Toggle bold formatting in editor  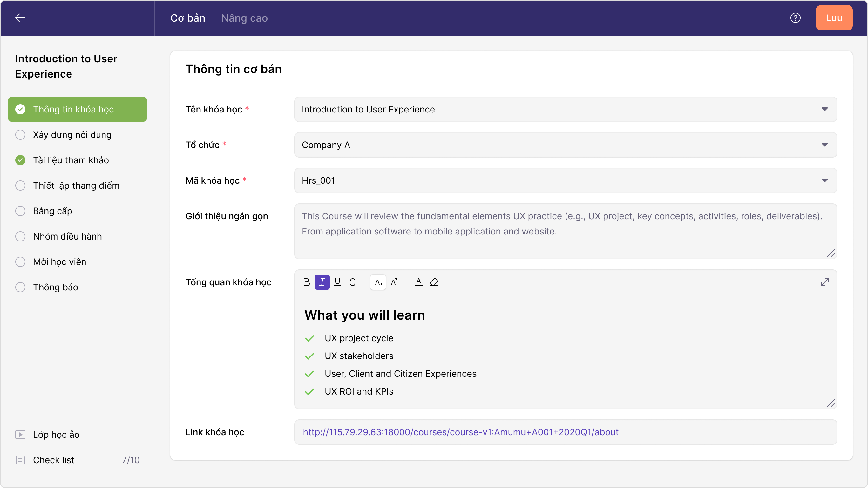click(307, 282)
